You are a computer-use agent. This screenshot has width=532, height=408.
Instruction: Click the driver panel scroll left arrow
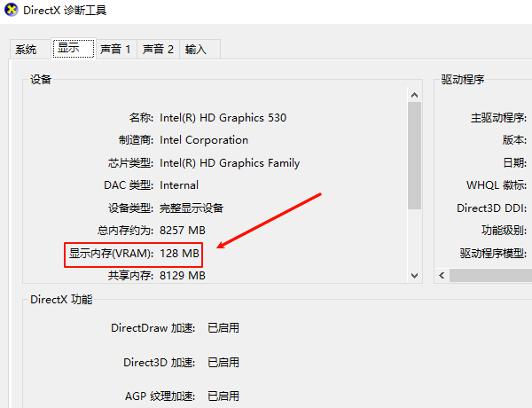[442, 275]
